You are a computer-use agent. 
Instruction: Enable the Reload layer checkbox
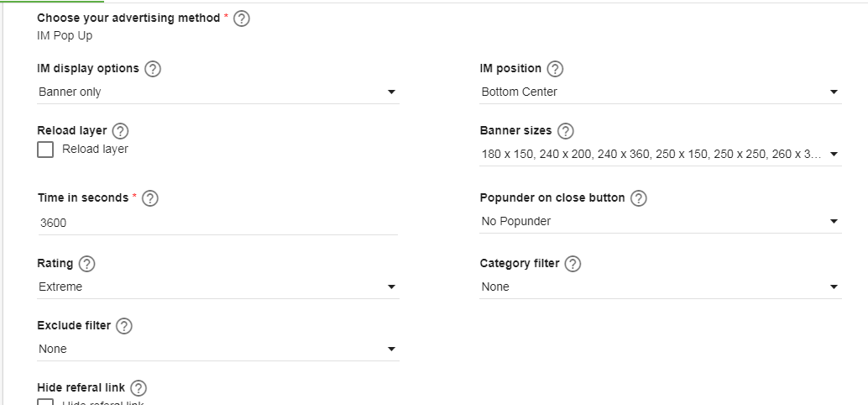pos(45,150)
